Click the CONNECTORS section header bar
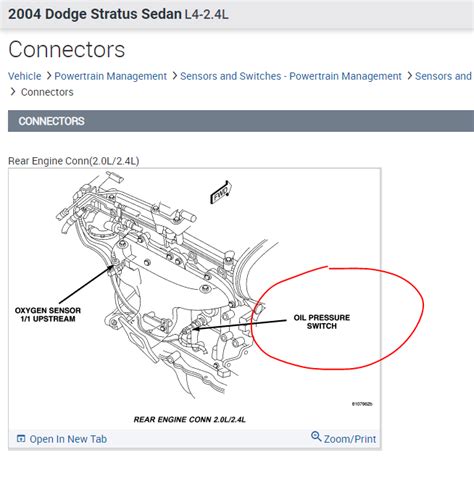474x497 pixels. pyautogui.click(x=241, y=121)
